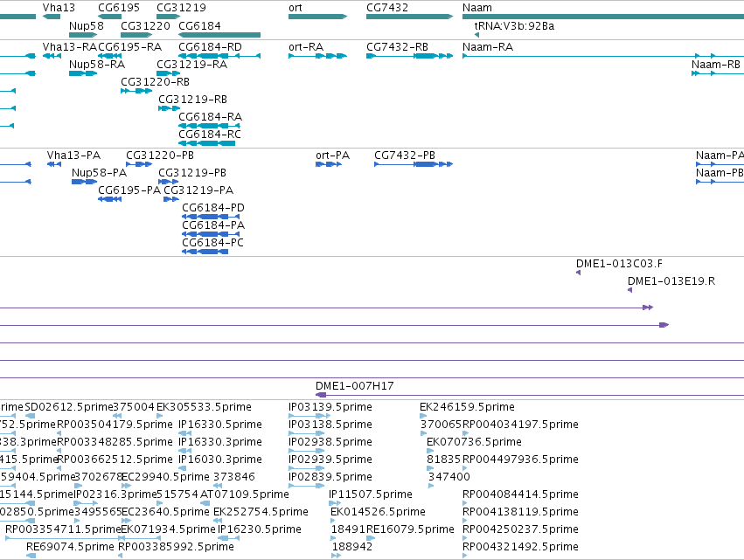The height and width of the screenshot is (560, 744).
Task: Select transcript CG6184-RD
Action: click(x=219, y=56)
